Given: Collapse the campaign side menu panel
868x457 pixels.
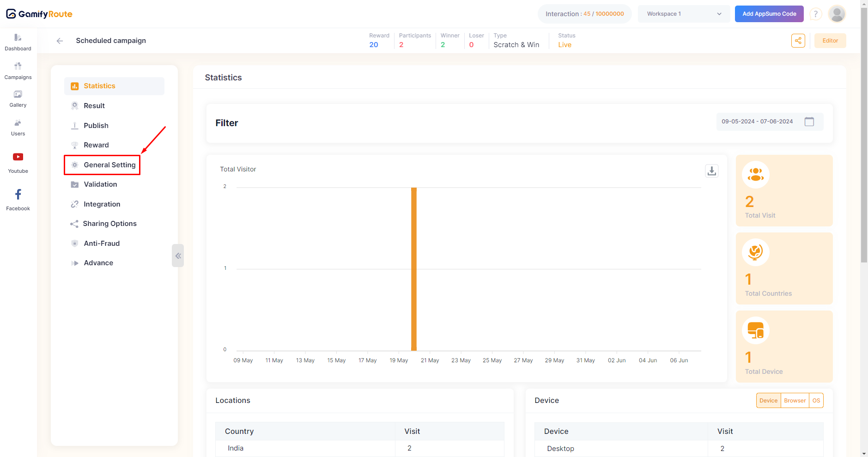Looking at the screenshot, I should coord(178,256).
